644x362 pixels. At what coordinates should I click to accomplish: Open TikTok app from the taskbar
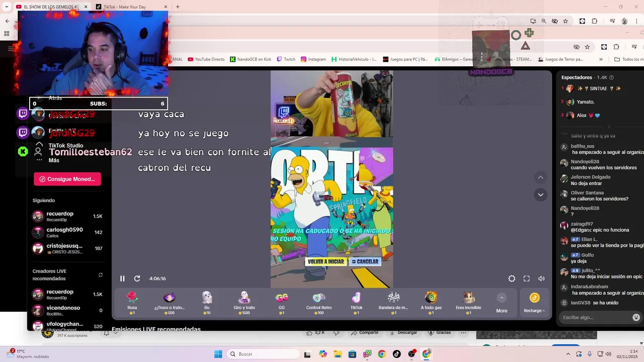coord(397,354)
